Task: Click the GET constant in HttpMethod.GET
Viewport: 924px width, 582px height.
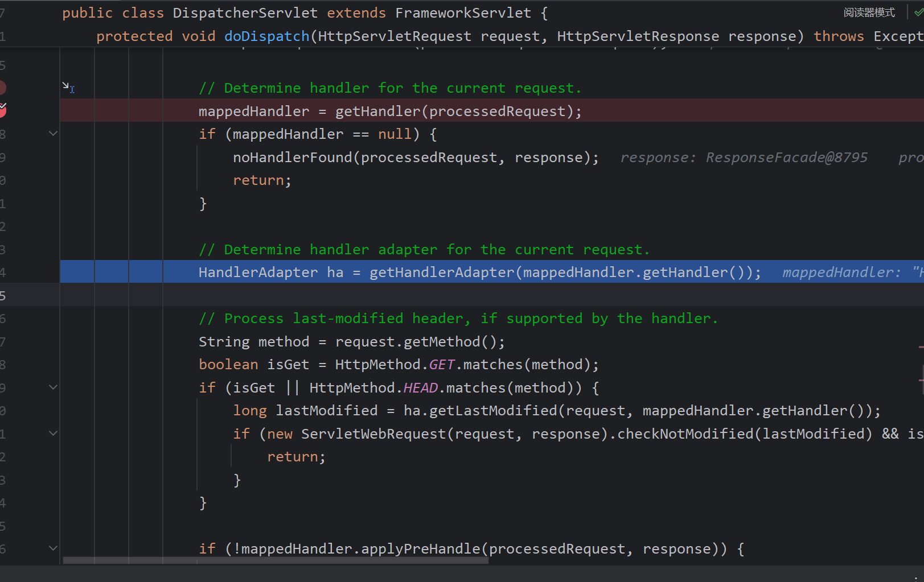Action: click(x=442, y=365)
